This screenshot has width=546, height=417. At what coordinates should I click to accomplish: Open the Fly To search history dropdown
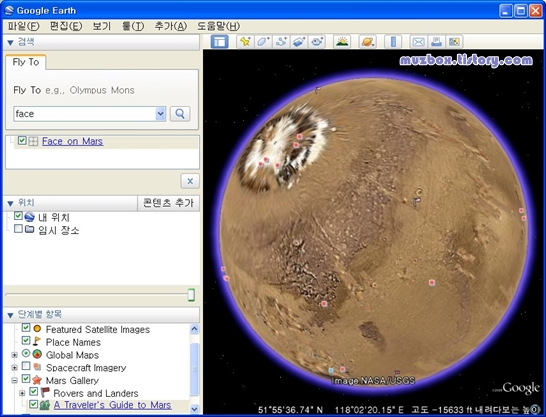[160, 114]
